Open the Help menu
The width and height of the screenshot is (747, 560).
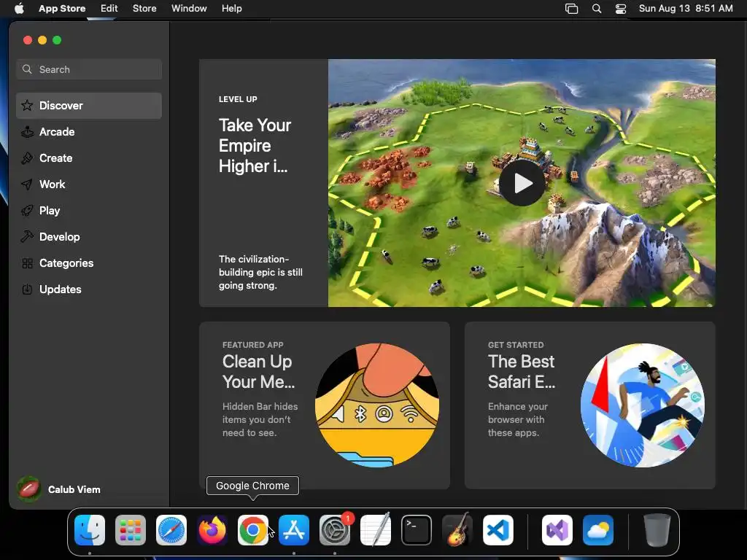tap(231, 9)
